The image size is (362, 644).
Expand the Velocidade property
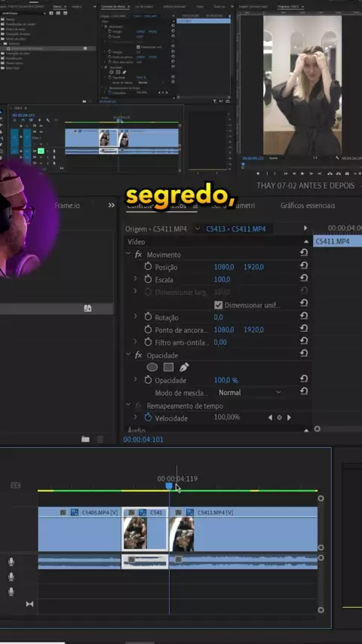[135, 417]
